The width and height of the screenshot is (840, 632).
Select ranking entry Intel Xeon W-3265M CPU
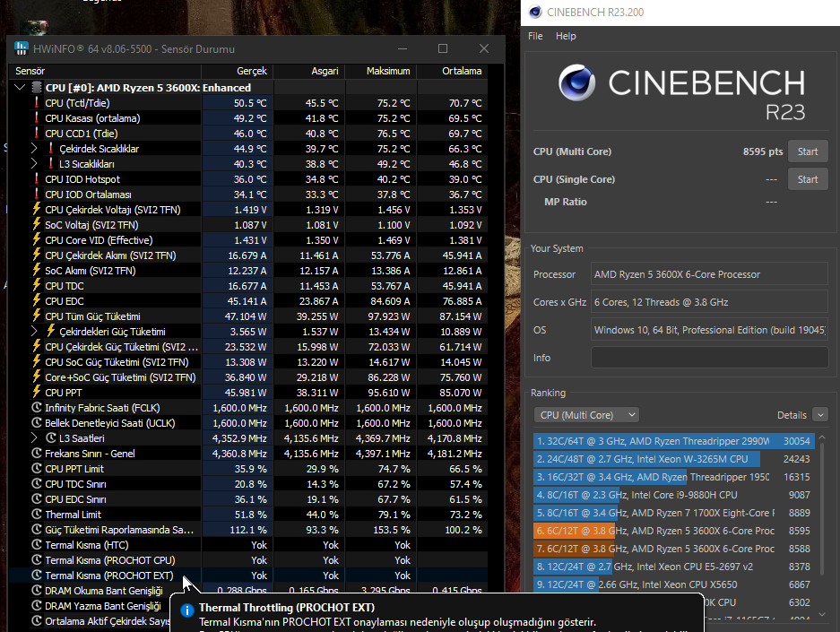(x=674, y=459)
